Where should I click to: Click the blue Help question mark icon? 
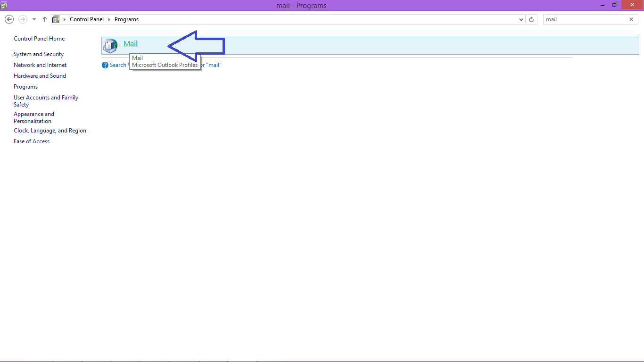tap(105, 65)
